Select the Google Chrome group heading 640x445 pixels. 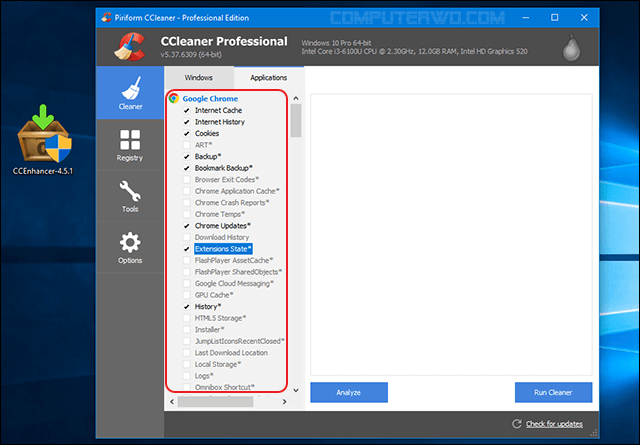[x=210, y=98]
